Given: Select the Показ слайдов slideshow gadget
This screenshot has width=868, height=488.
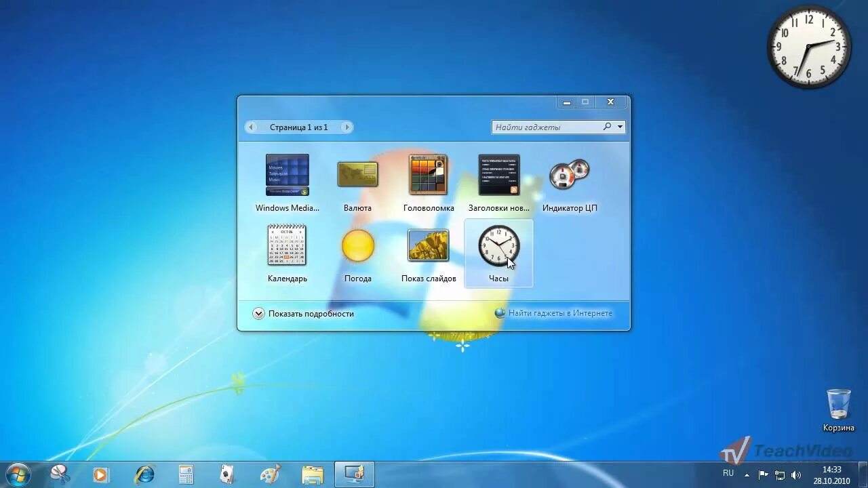Looking at the screenshot, I should tap(428, 253).
